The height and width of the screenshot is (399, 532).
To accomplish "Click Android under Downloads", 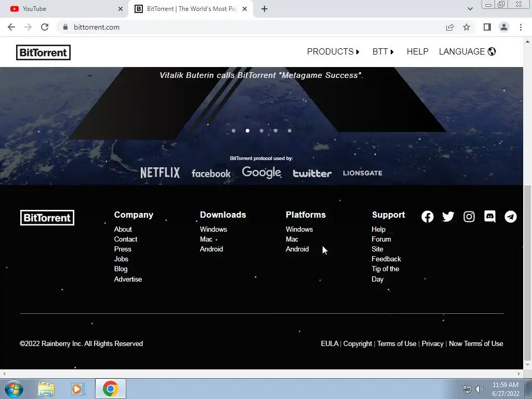I will pyautogui.click(x=211, y=249).
